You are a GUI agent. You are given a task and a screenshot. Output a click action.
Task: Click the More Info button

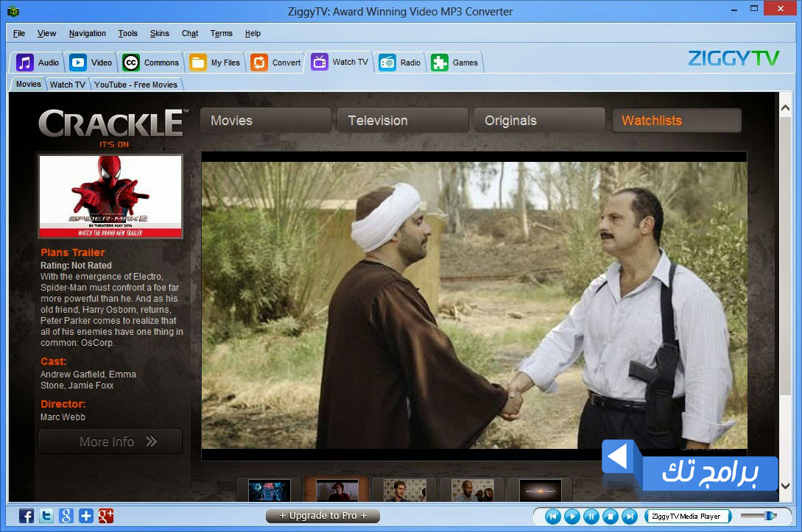pos(110,441)
